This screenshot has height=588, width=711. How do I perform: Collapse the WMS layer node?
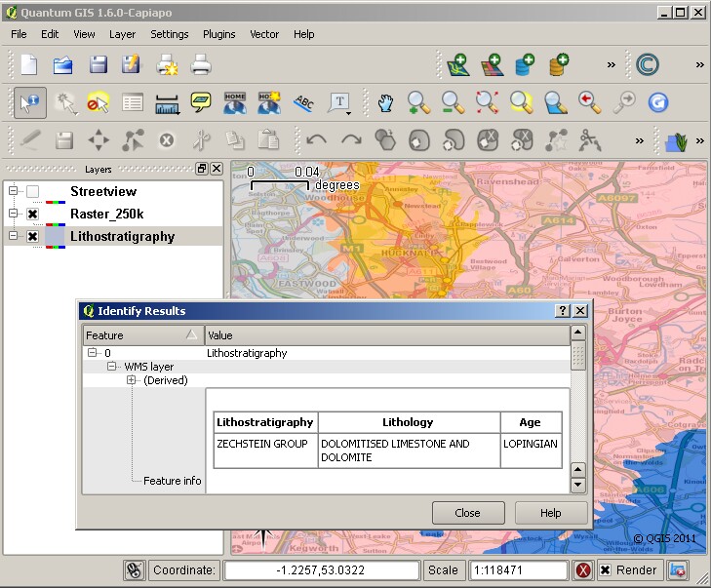pyautogui.click(x=111, y=366)
